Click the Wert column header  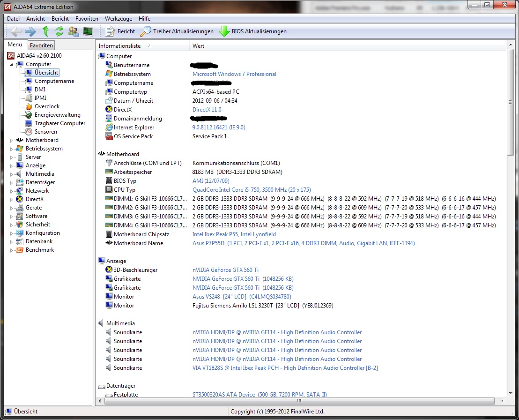[x=348, y=46]
